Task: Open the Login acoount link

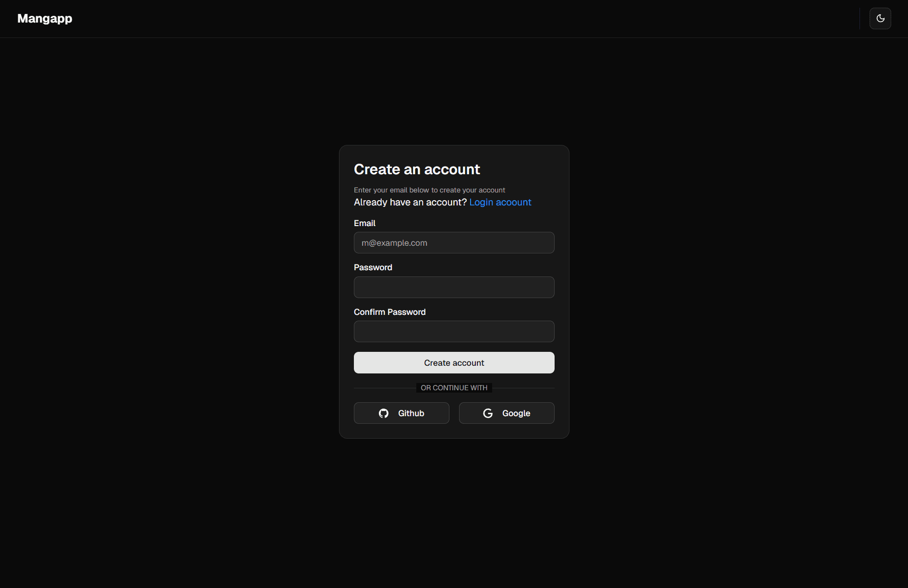Action: (x=500, y=202)
